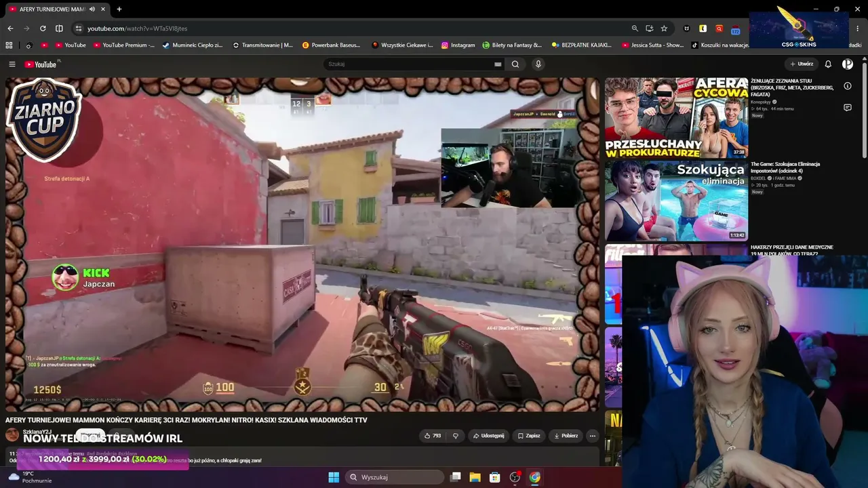The width and height of the screenshot is (868, 488).
Task: Open the YouTube guide hamburger menu
Action: click(x=12, y=64)
